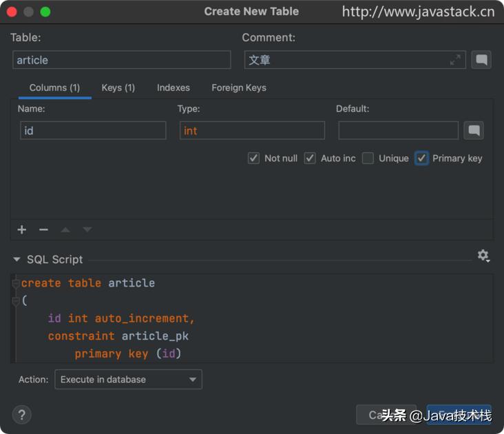Open the column comment icon beside Default
Screen dimensions: 504x434
tap(474, 130)
